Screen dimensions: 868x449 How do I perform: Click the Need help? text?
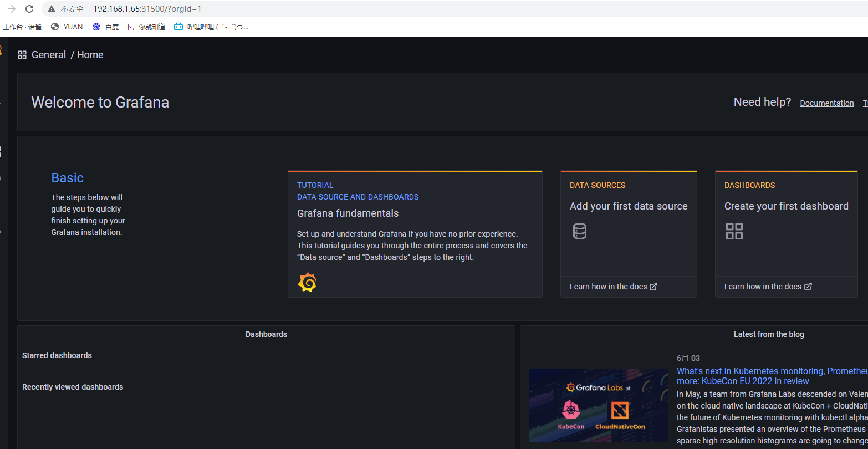763,102
